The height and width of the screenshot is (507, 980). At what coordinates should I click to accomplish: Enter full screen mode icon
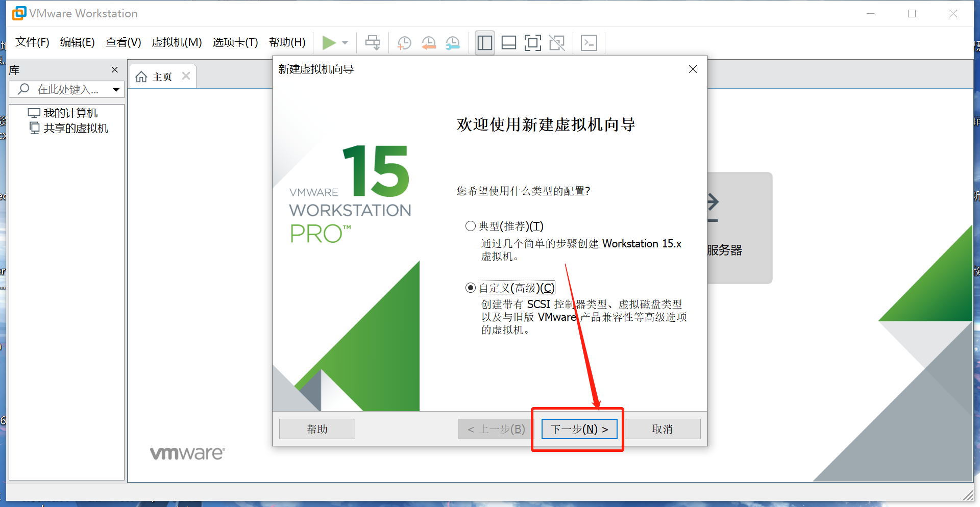pos(533,43)
